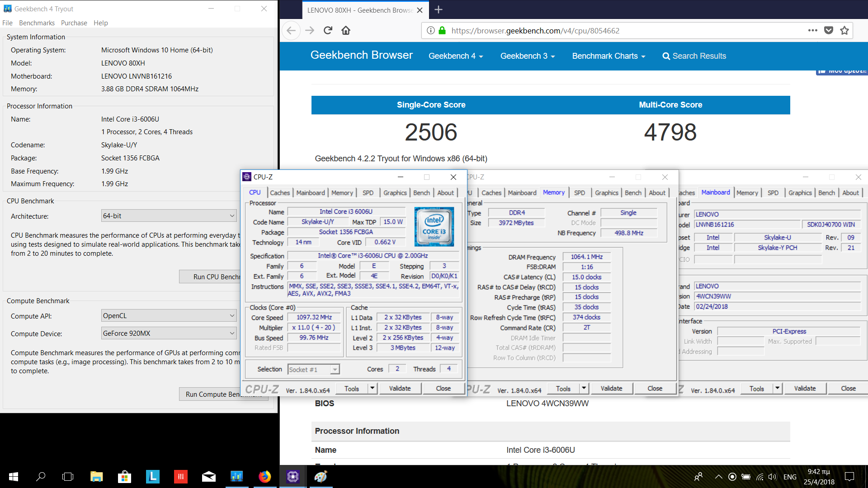Switch to Firefox on the taskbar
868x488 pixels.
click(x=265, y=476)
